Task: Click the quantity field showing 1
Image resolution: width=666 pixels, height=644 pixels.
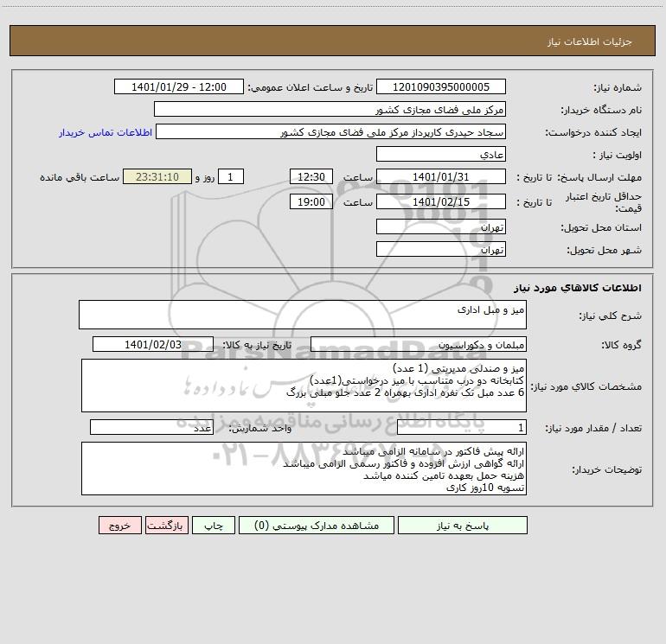Action: pyautogui.click(x=462, y=427)
